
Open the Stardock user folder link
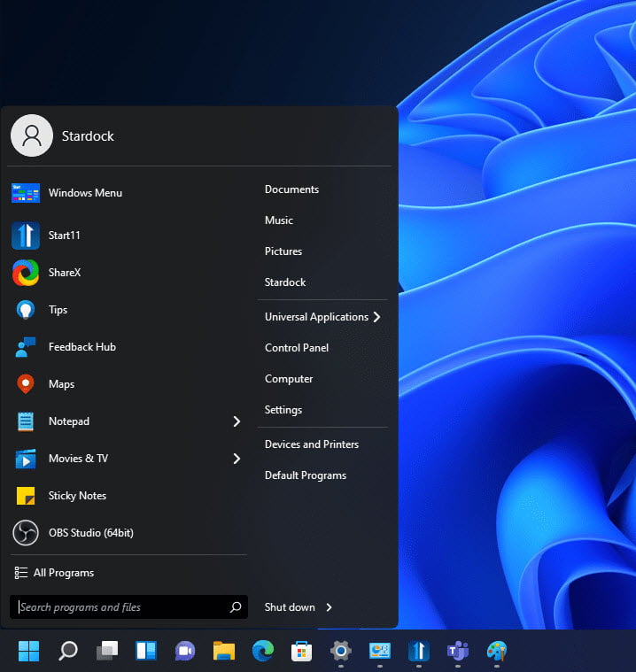pyautogui.click(x=285, y=282)
